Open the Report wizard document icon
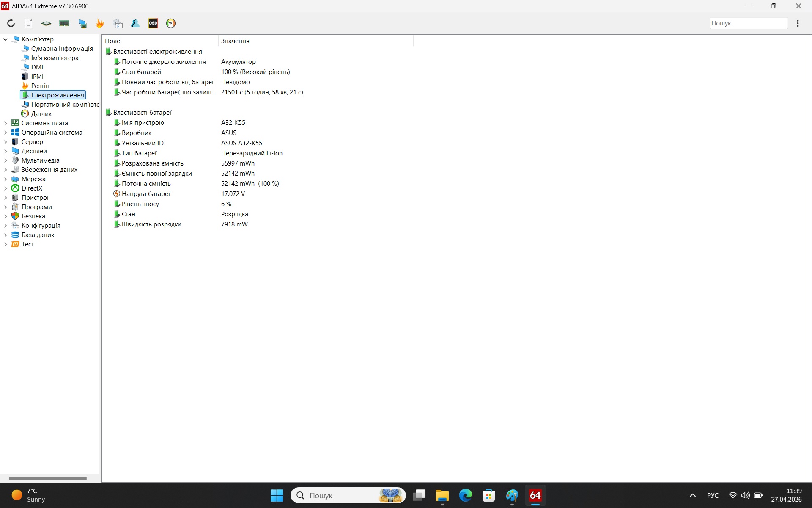 (x=28, y=23)
